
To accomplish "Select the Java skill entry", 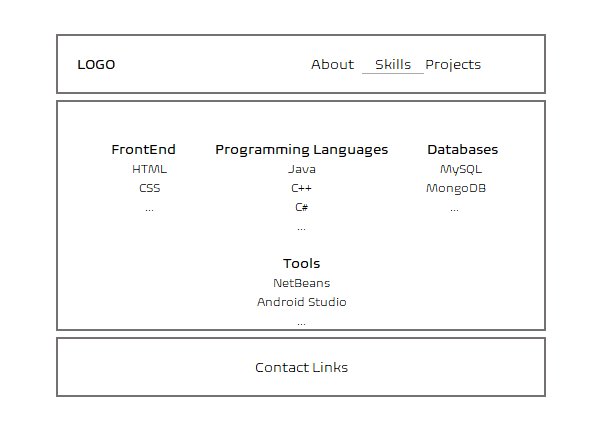I will pyautogui.click(x=302, y=169).
